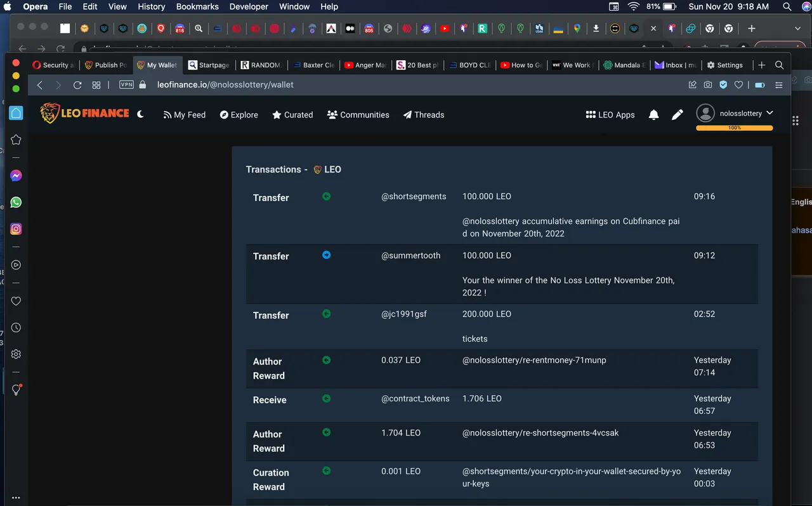The height and width of the screenshot is (506, 812).
Task: Open the sidebar three-dots more menu
Action: click(x=16, y=498)
